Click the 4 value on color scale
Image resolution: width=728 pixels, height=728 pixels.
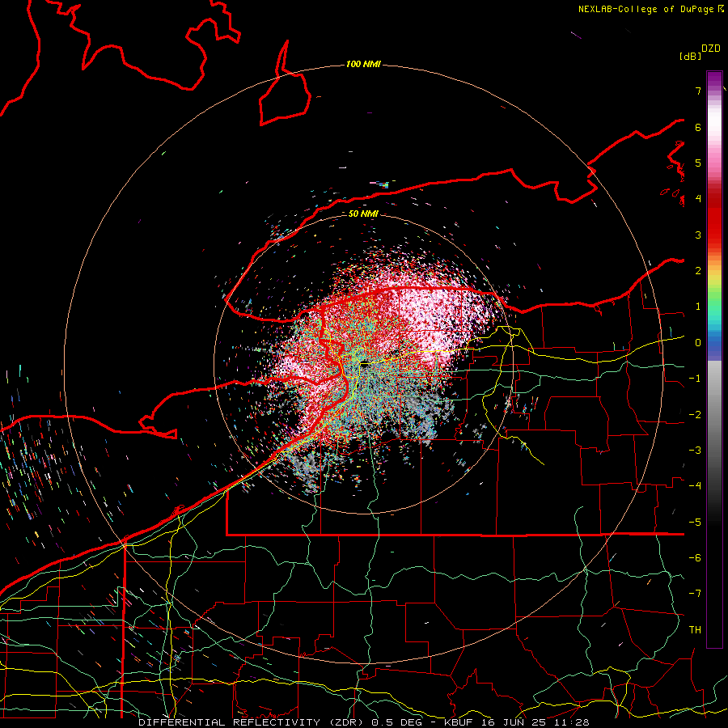pos(698,199)
